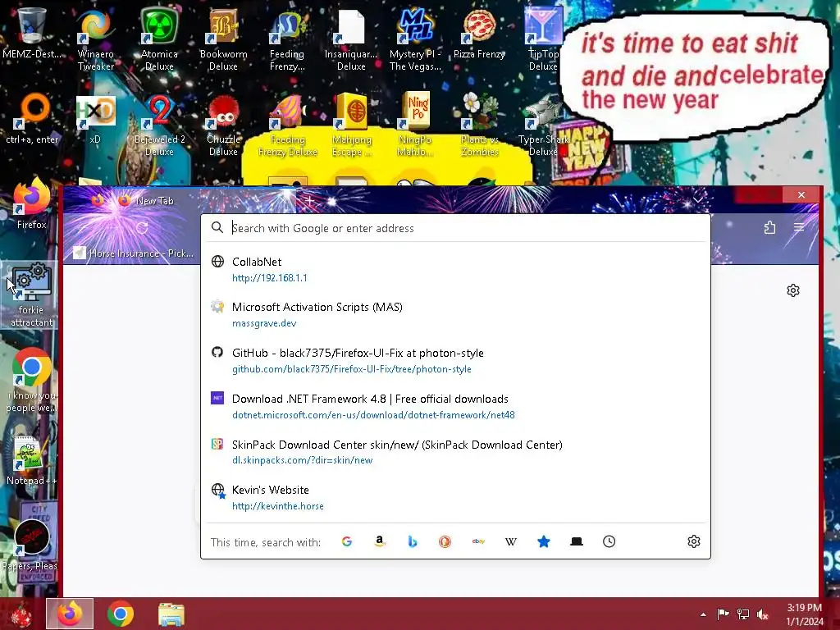This screenshot has height=630, width=840.
Task: Select the Pizza Frenzy desktop shortcut
Action: [479, 33]
